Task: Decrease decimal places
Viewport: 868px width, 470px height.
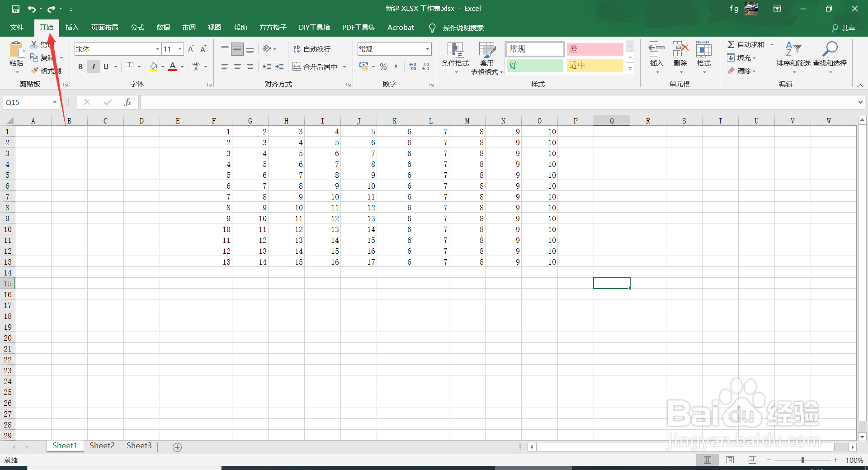Action: click(425, 66)
